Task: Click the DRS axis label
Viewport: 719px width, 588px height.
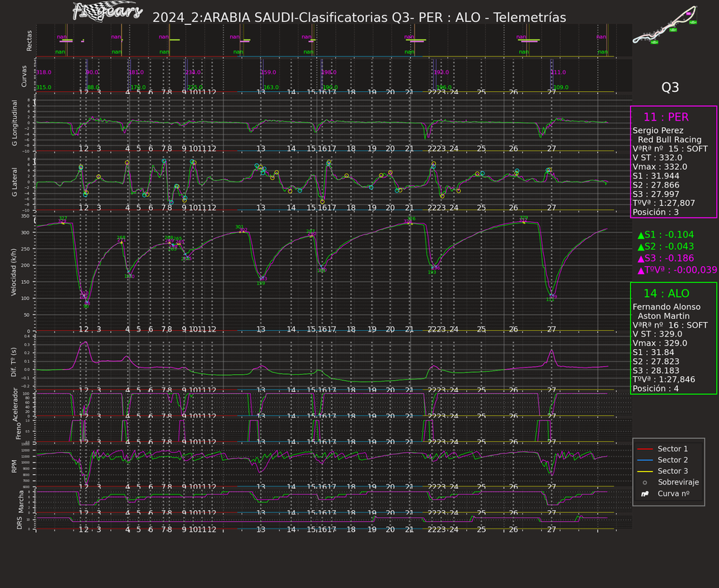Action: coord(19,523)
